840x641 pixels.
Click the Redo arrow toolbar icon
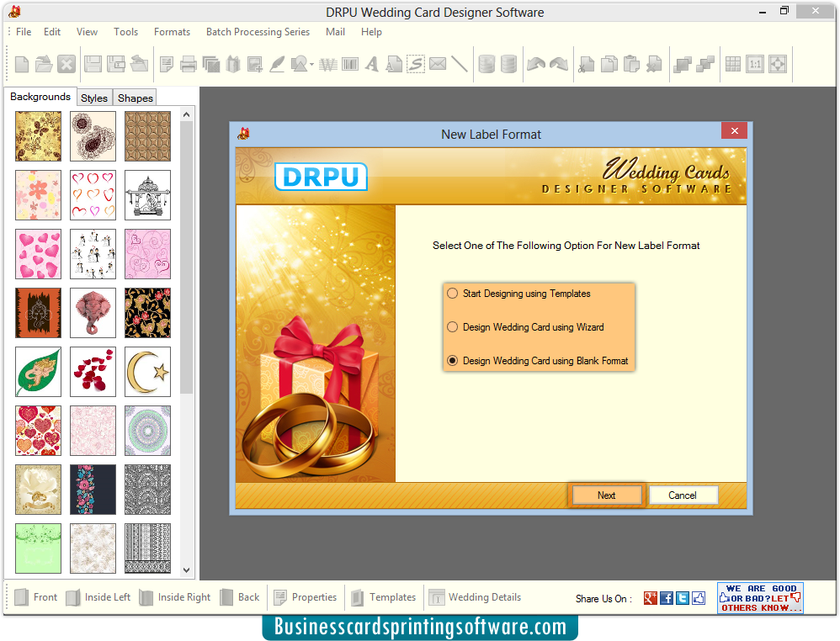pyautogui.click(x=559, y=64)
